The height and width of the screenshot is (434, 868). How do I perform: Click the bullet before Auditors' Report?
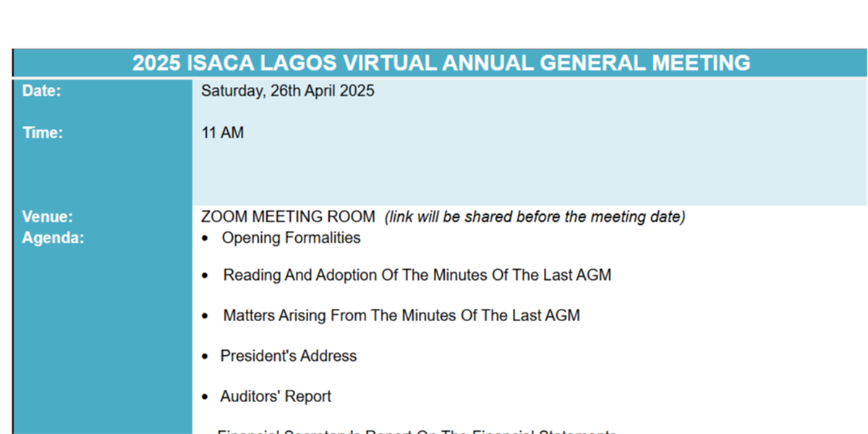click(206, 398)
